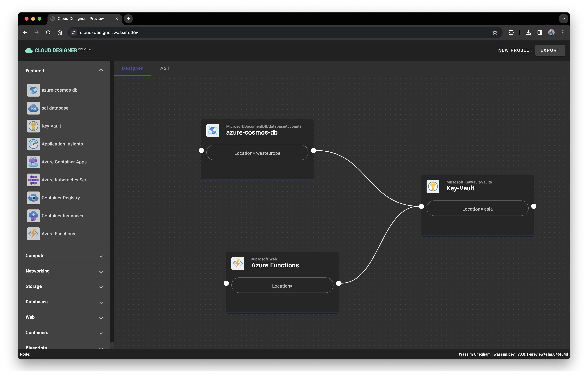Screen dimensions: 588x383
Task: Click the empty Location= field on Azure Functions
Action: tap(282, 285)
